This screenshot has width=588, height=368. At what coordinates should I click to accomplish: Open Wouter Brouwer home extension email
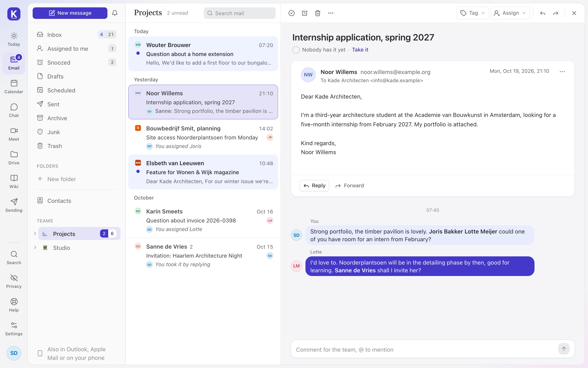[203, 54]
